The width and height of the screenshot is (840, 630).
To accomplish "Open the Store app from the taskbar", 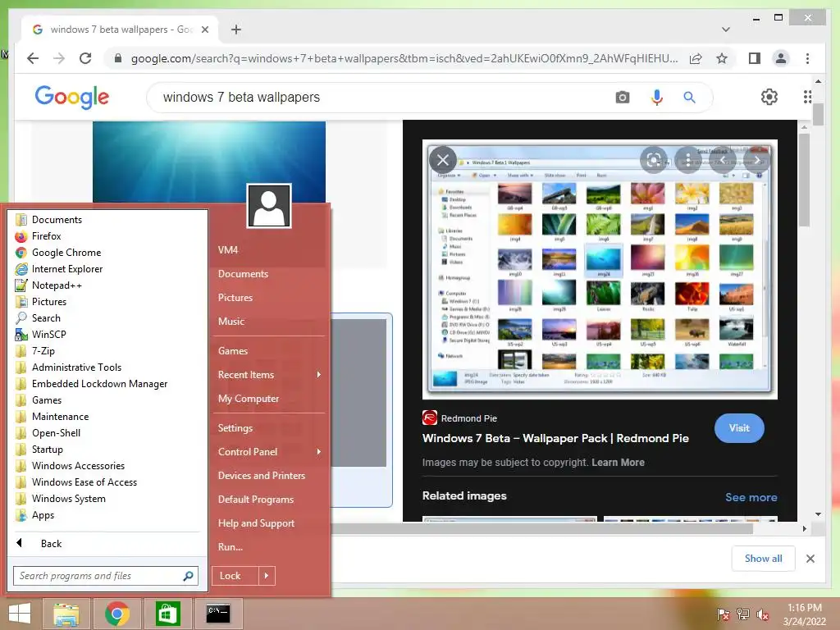I will (x=167, y=614).
